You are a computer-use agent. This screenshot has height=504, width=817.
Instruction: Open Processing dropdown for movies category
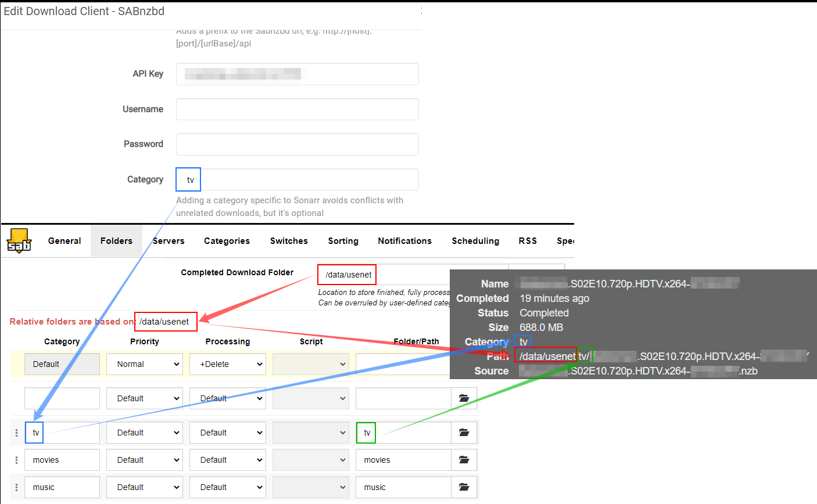tap(228, 460)
